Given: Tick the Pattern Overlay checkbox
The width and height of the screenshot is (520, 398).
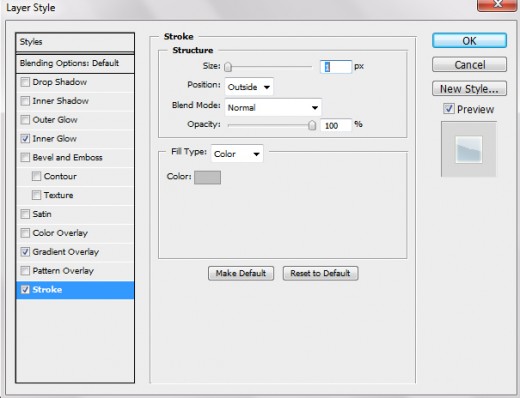Looking at the screenshot, I should (25, 271).
